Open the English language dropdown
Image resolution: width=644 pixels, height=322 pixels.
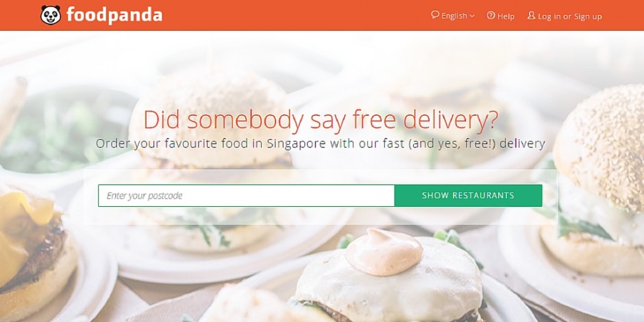[x=453, y=16]
